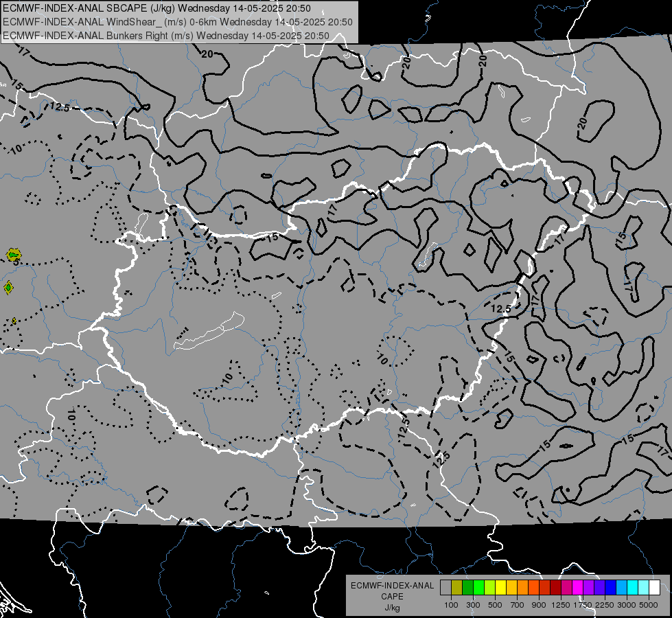This screenshot has height=618, width=672.
Task: Click the olive swatch in the CAPE legend
Action: 457,587
